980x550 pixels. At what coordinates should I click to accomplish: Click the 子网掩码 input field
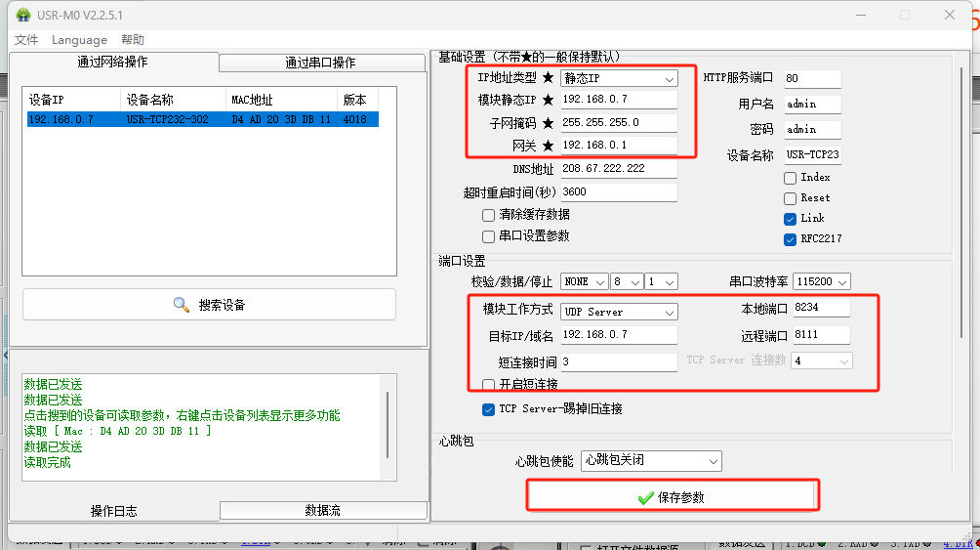pos(619,122)
